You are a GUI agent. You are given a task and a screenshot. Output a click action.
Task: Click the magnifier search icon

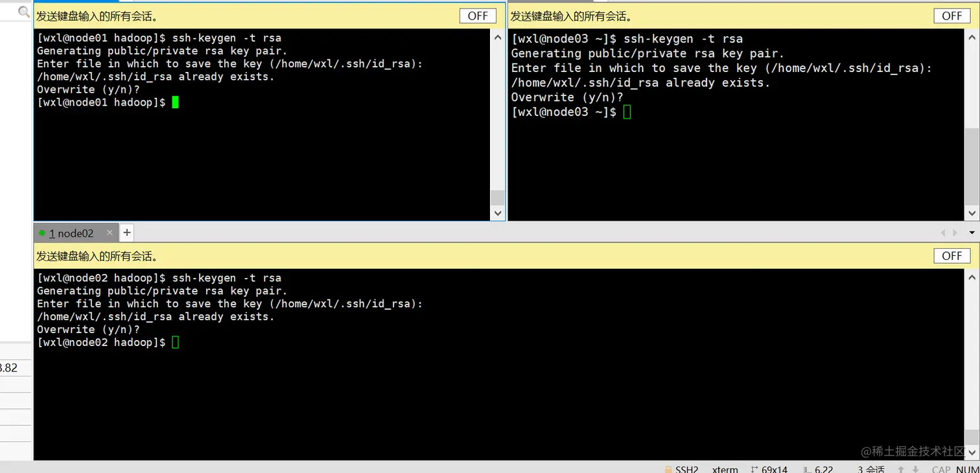pyautogui.click(x=24, y=12)
